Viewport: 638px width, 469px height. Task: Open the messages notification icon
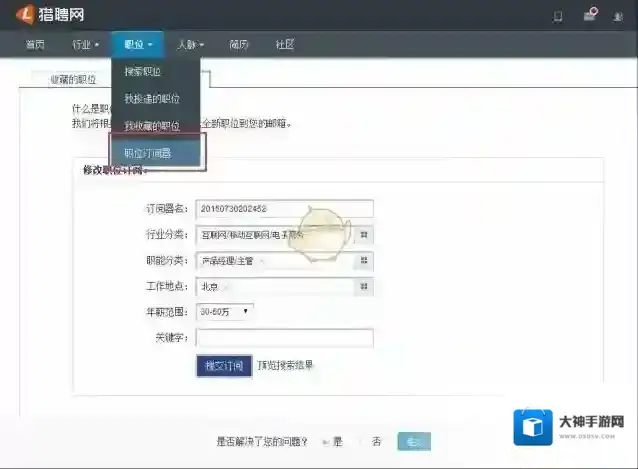pyautogui.click(x=590, y=14)
